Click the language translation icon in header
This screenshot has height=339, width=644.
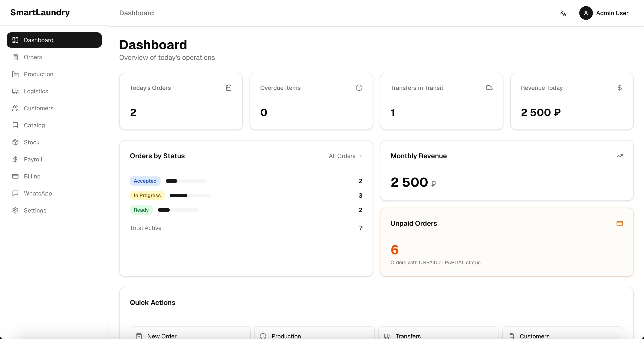coord(563,13)
